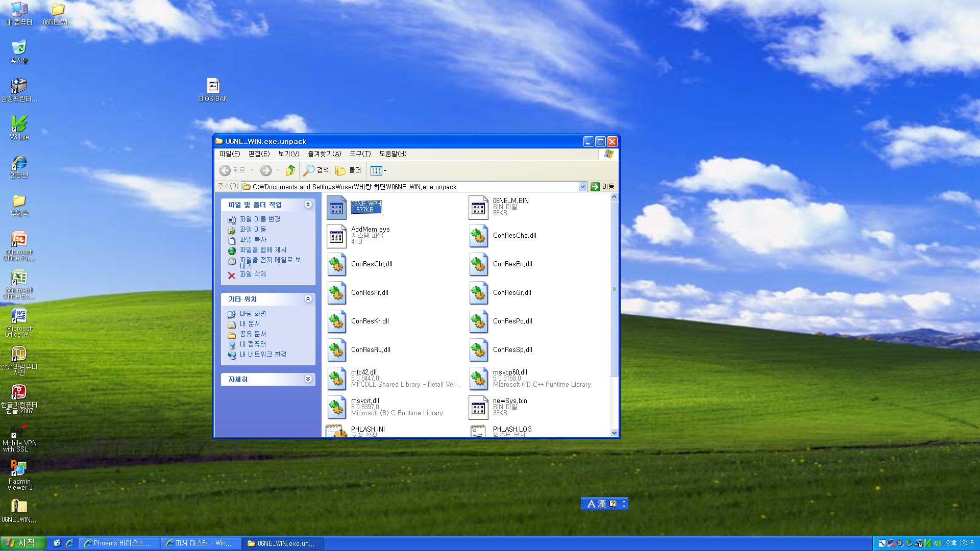Select the ConResChs.dll file icon
This screenshot has height=551, width=980.
pyautogui.click(x=478, y=236)
